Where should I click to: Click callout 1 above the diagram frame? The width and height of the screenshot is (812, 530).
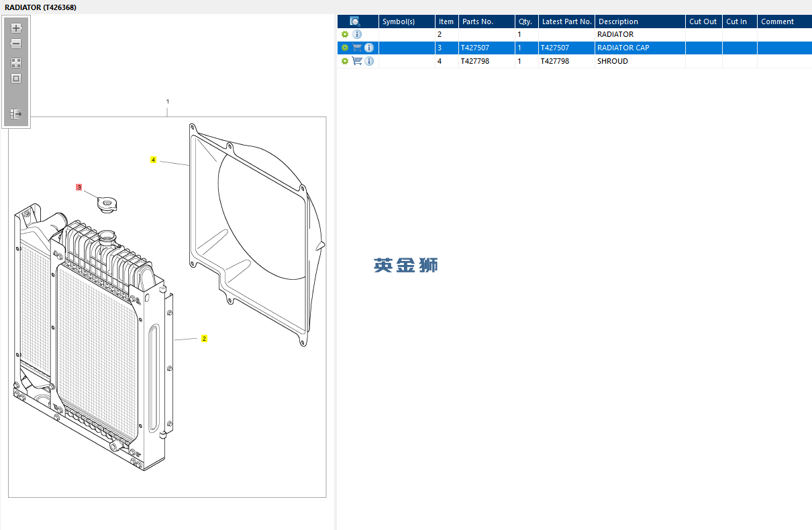coord(168,102)
